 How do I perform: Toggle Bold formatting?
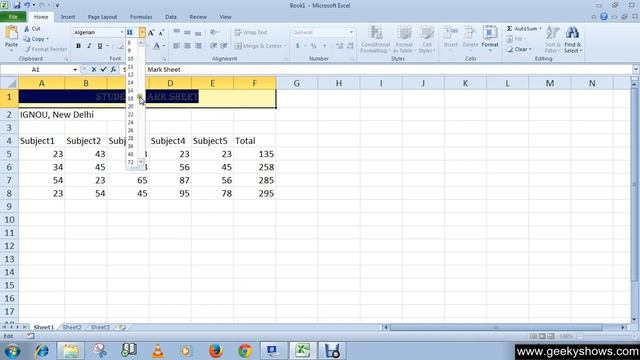[78, 46]
